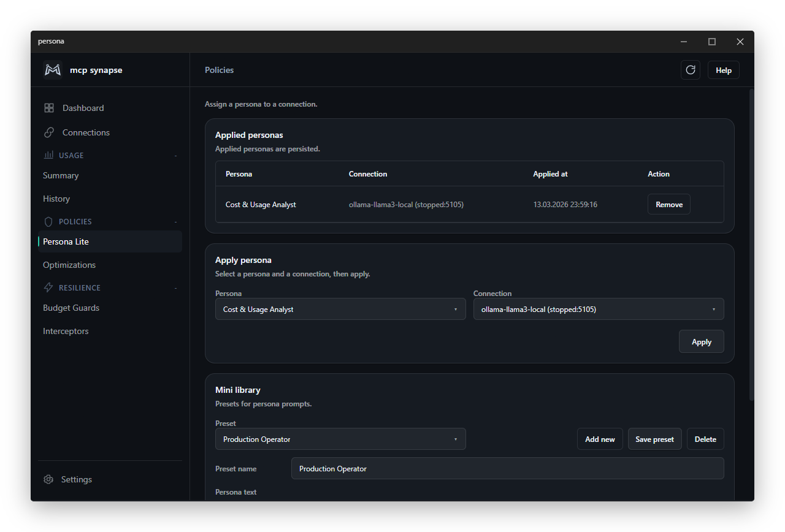Collapse the Resilience sidebar section

(x=175, y=288)
